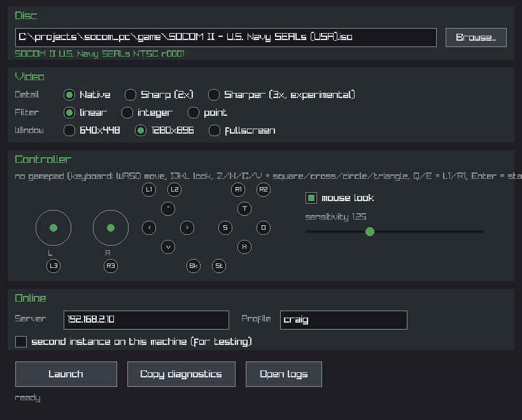Click the R1 controller button
522x420 pixels.
tap(238, 190)
